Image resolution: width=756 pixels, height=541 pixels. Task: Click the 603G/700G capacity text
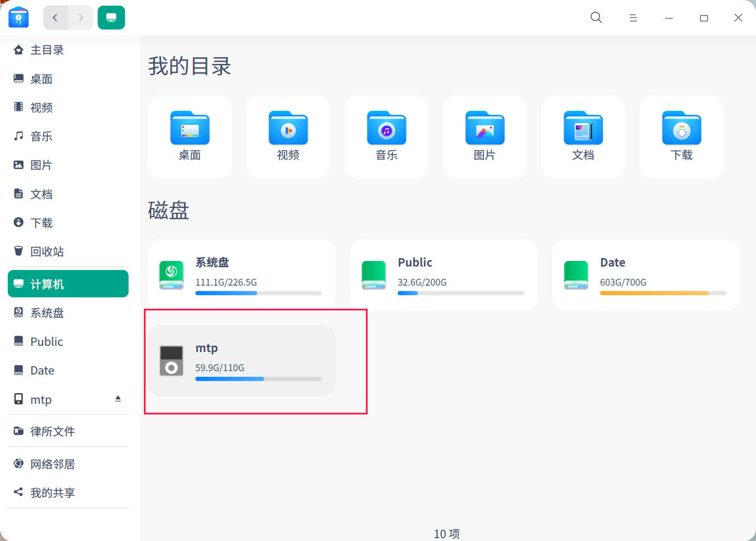pyautogui.click(x=623, y=282)
